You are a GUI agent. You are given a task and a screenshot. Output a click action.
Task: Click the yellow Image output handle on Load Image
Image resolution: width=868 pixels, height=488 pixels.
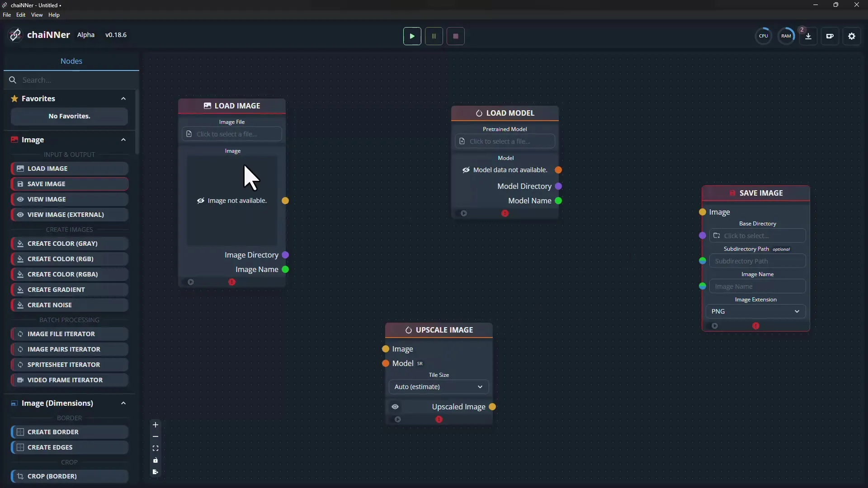(x=285, y=201)
